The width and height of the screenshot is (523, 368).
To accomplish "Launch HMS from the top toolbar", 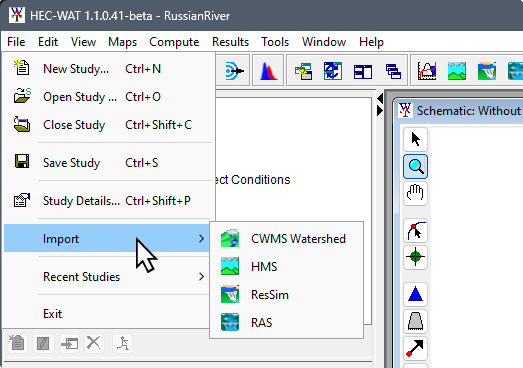I will point(457,71).
